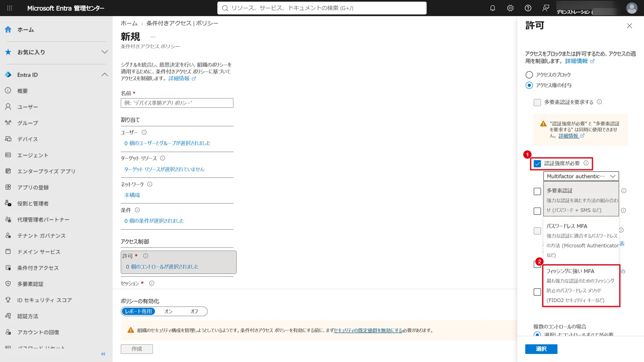Image resolution: width=644 pixels, height=362 pixels.
Task: Click the top search box
Action: click(x=322, y=8)
